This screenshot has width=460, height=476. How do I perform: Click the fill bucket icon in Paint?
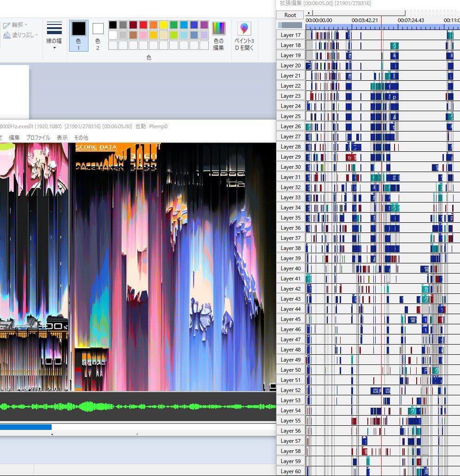6,35
